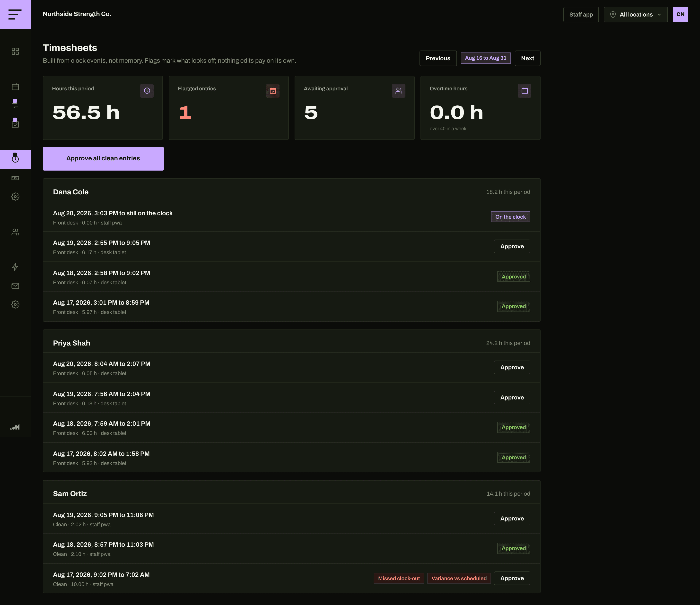This screenshot has width=700, height=605.
Task: Approve Priya Shah's Aug 19 entry
Action: point(512,398)
